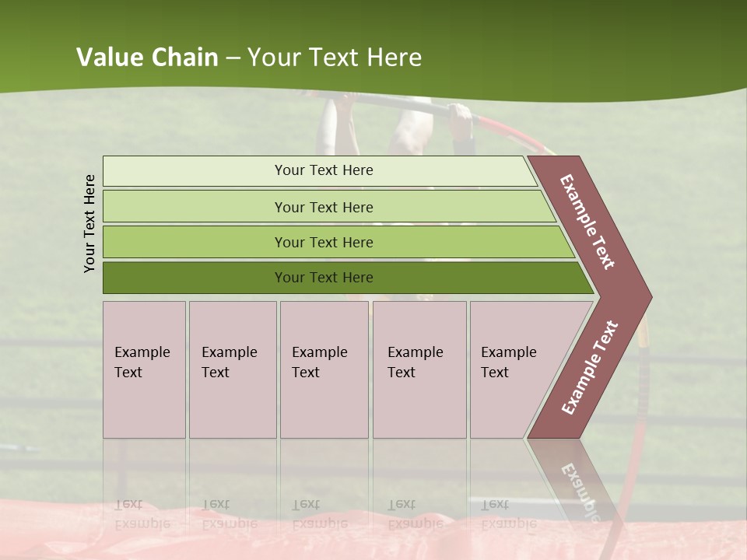Select the vertical 'Your Text Here' label
This screenshot has height=560, width=747.
[89, 223]
